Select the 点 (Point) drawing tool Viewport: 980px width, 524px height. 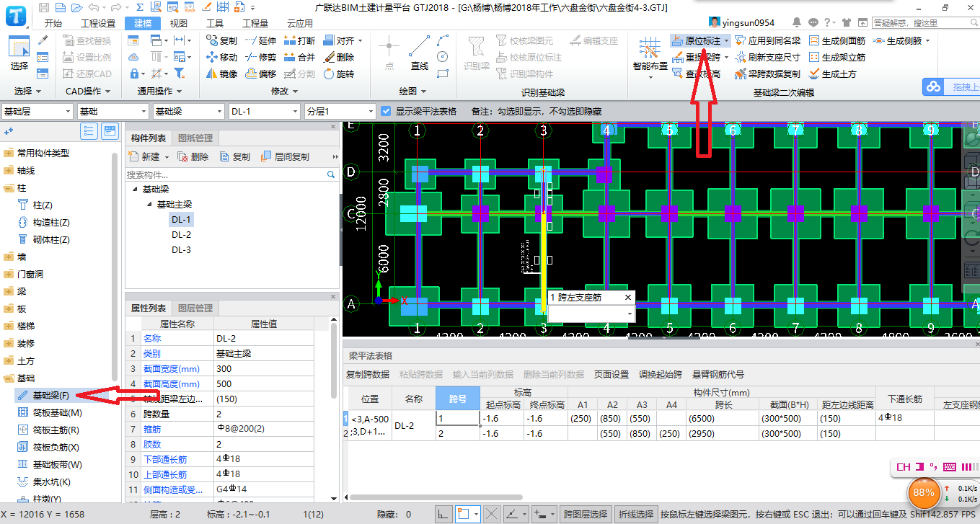389,54
